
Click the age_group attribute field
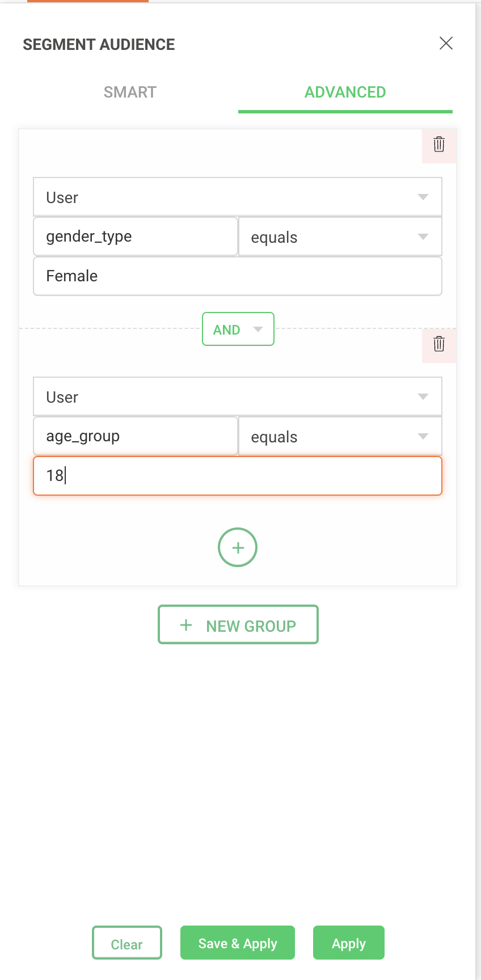(135, 436)
